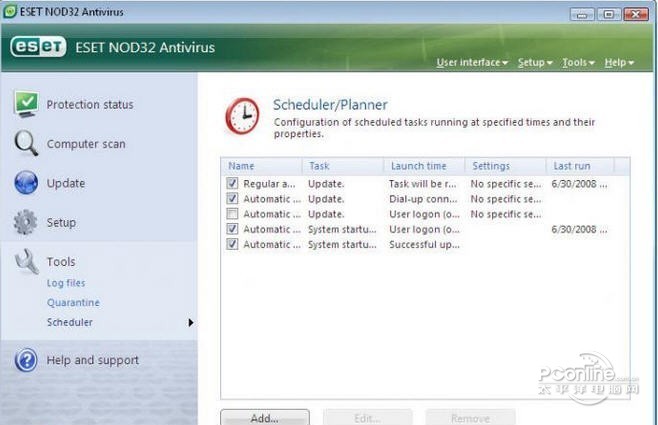Open the Setup section in sidebar
This screenshot has width=658, height=425.
point(61,222)
